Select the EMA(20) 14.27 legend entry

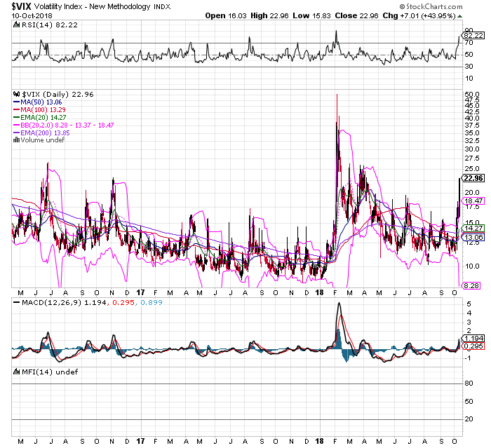[40, 117]
